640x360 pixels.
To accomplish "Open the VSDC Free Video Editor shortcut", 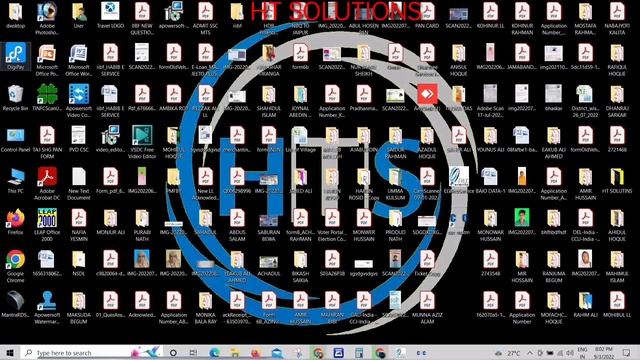I will pyautogui.click(x=142, y=142).
